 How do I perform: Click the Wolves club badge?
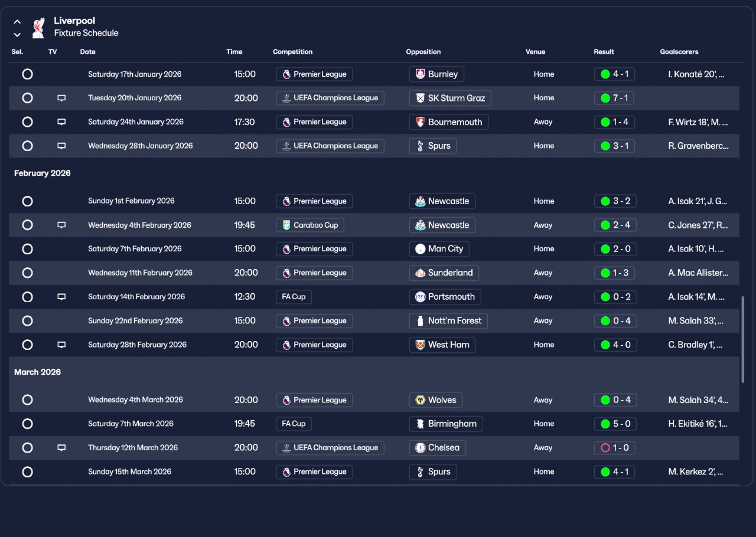[x=420, y=400]
